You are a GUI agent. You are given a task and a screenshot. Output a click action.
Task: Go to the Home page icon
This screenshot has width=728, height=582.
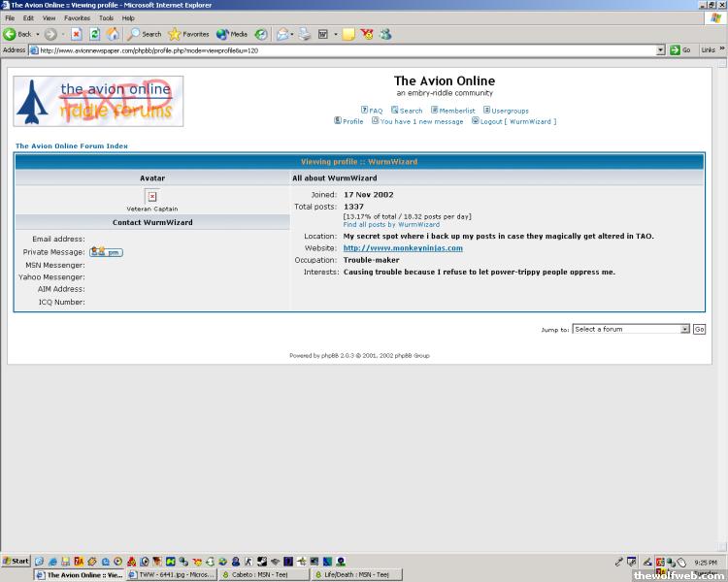tap(114, 34)
